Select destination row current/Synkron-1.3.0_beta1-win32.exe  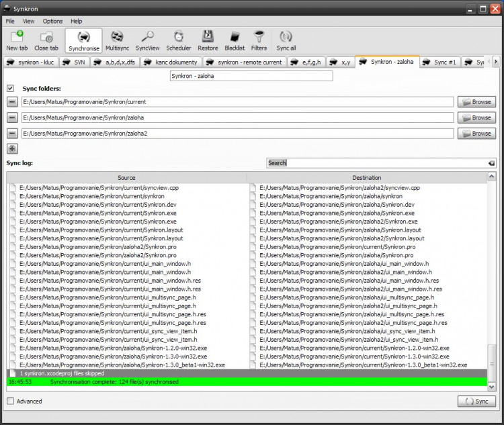click(363, 365)
